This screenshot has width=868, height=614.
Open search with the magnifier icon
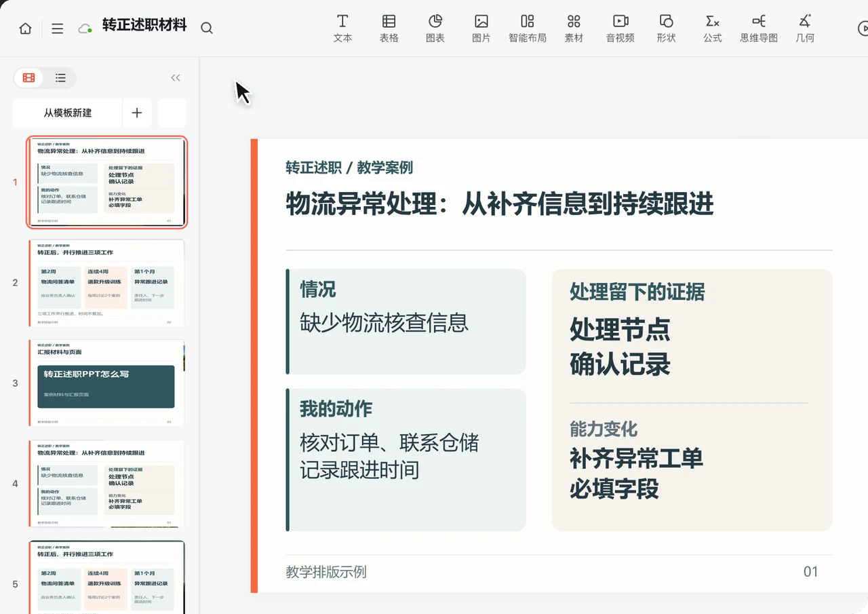pyautogui.click(x=207, y=28)
